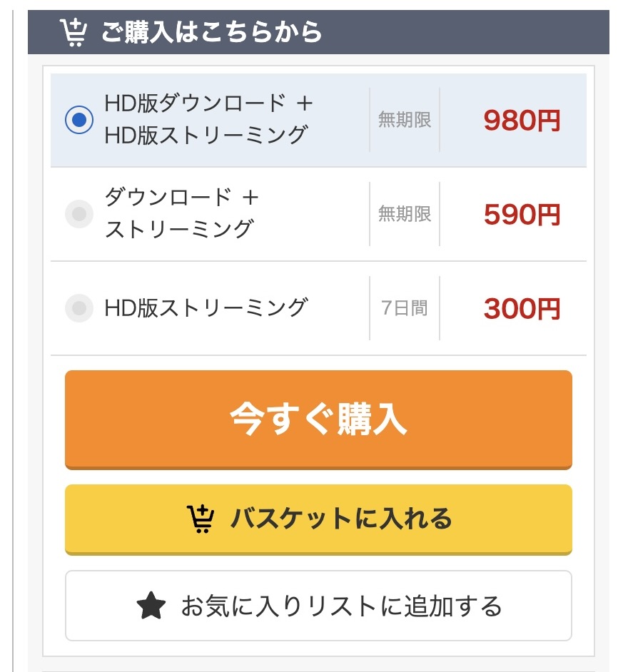Screen dimensions: 623x672
Task: Click the dark purchase section header bar
Action: pos(318,32)
